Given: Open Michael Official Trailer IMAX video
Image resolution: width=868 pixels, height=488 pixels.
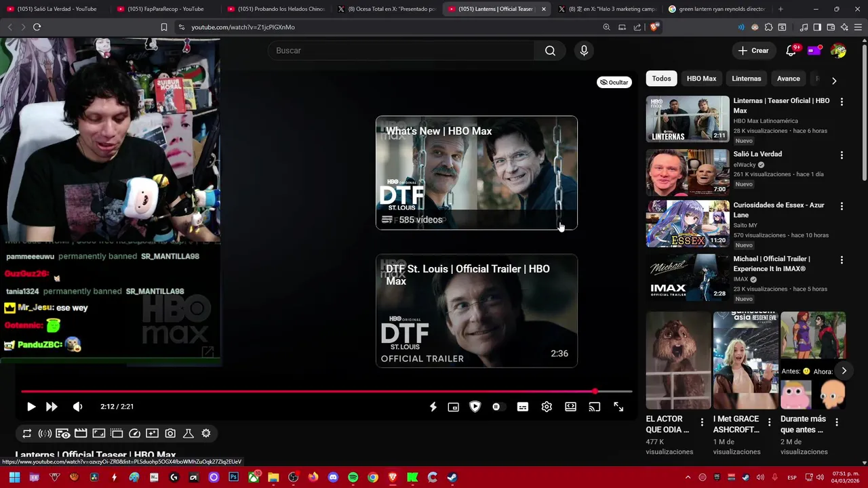Looking at the screenshot, I should pyautogui.click(x=771, y=264).
